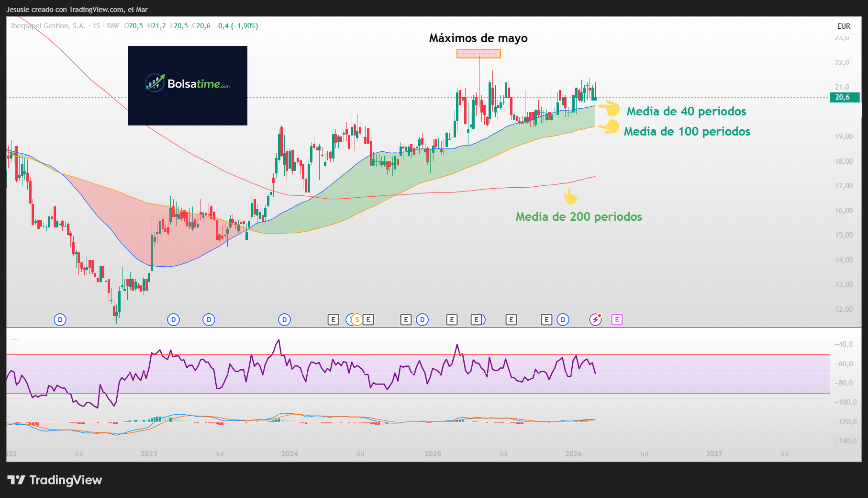Expand the indicator pane three-dots legend
The height and width of the screenshot is (498, 868).
(15, 339)
